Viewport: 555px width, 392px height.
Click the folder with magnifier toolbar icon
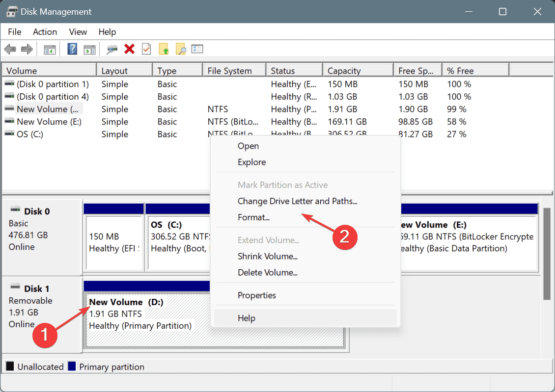(x=181, y=49)
